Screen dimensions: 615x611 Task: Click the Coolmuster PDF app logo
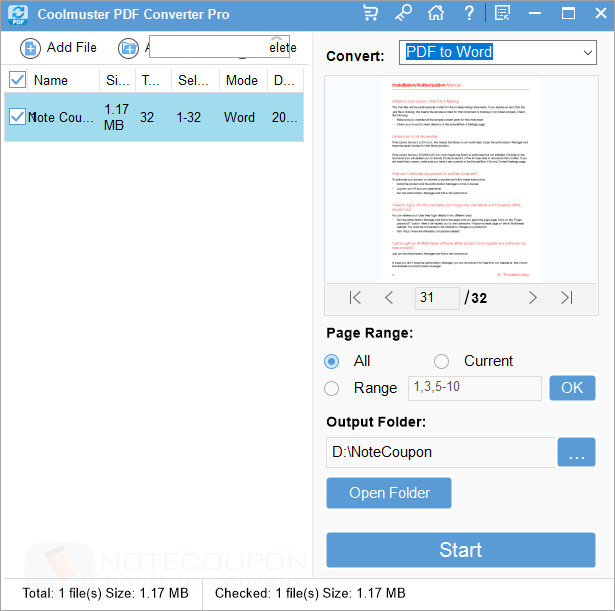coord(18,15)
